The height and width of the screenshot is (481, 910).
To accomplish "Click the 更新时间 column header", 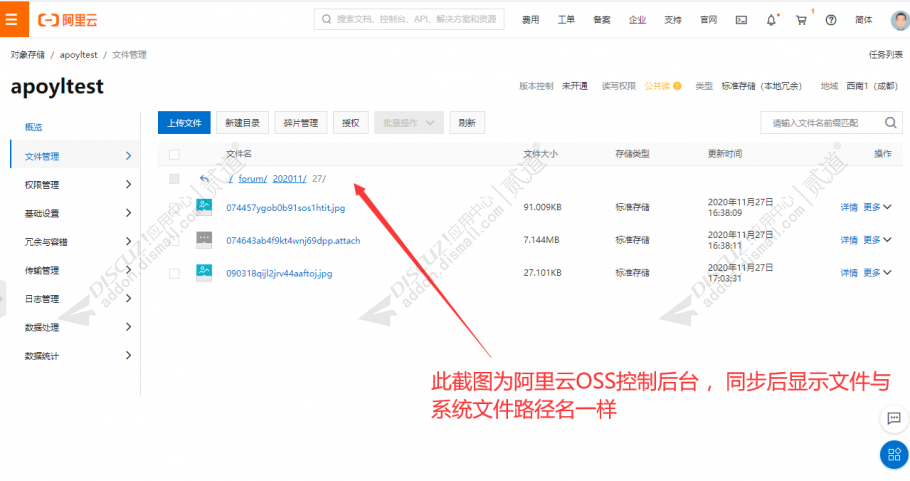I will tap(725, 154).
